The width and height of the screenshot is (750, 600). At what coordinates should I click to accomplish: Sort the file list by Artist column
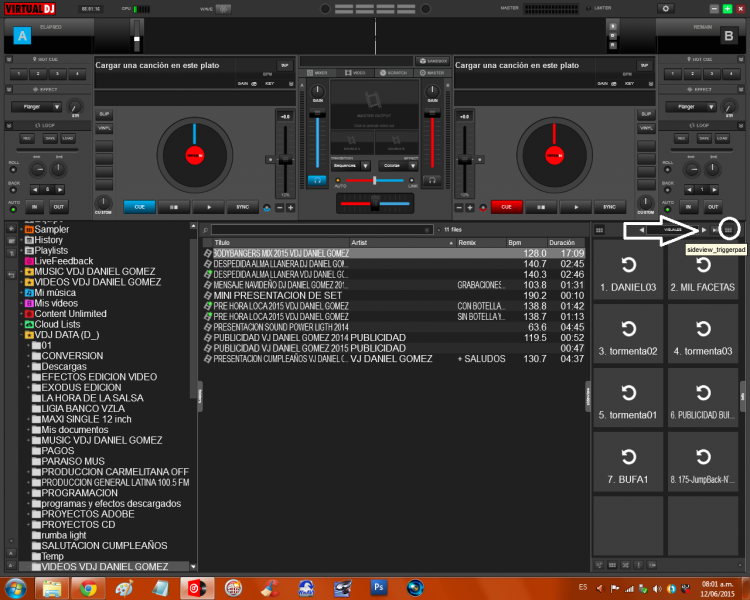tap(402, 243)
